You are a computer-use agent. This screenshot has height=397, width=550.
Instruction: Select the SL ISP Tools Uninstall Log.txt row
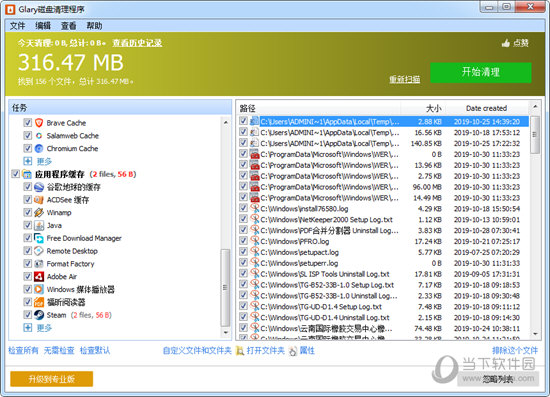click(x=384, y=274)
